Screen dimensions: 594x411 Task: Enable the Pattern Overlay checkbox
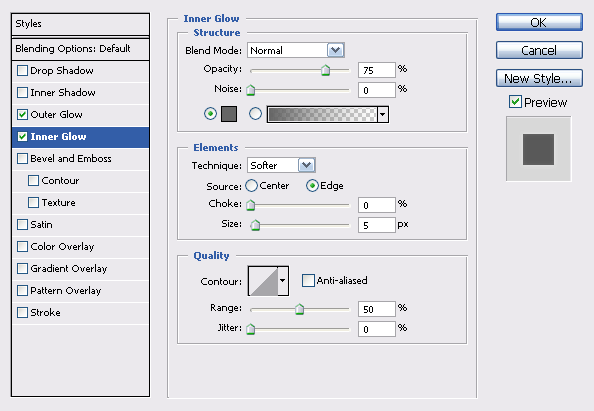[22, 291]
